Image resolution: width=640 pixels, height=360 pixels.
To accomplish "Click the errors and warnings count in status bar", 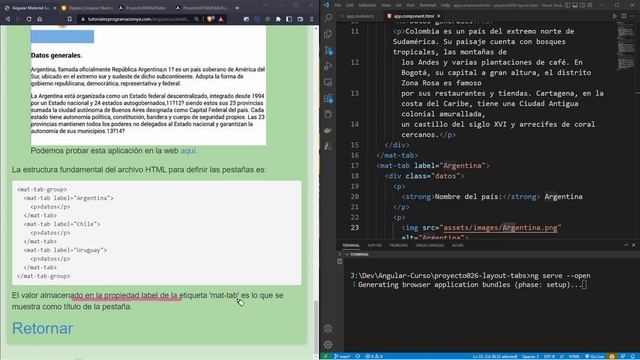I will [x=374, y=356].
